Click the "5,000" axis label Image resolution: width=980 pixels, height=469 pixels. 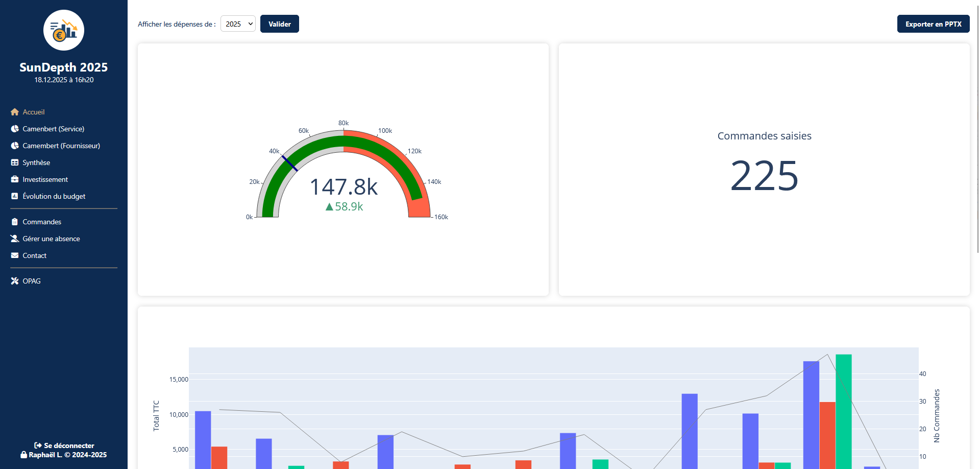(x=180, y=450)
